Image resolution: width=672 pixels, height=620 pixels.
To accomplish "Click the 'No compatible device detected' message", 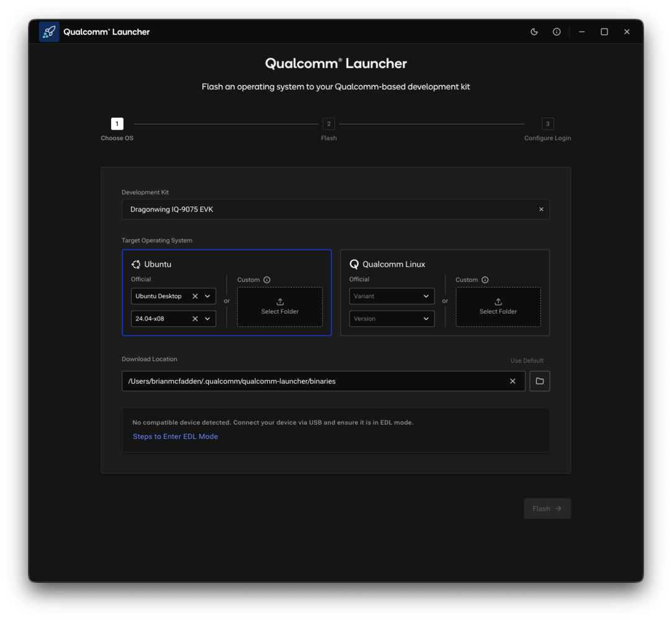I will (273, 423).
